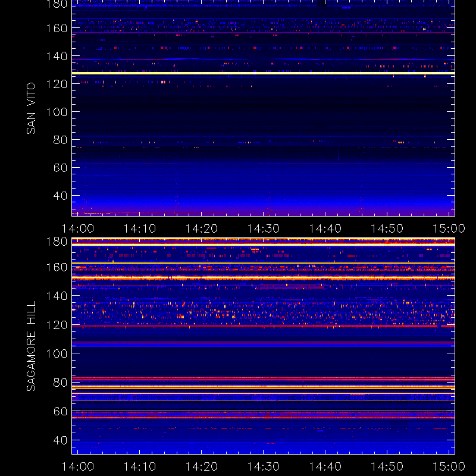Click the 14:50 time label under Sagamore Hill plot
This screenshot has height=476, width=476.
click(387, 466)
